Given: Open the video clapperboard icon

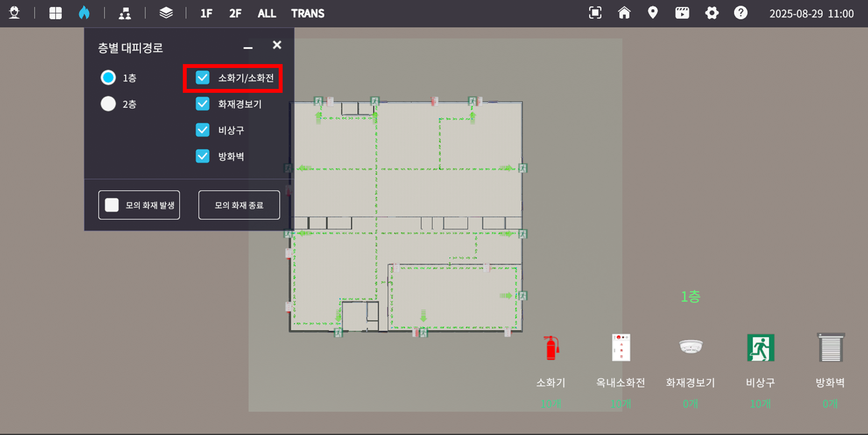Looking at the screenshot, I should (x=682, y=13).
